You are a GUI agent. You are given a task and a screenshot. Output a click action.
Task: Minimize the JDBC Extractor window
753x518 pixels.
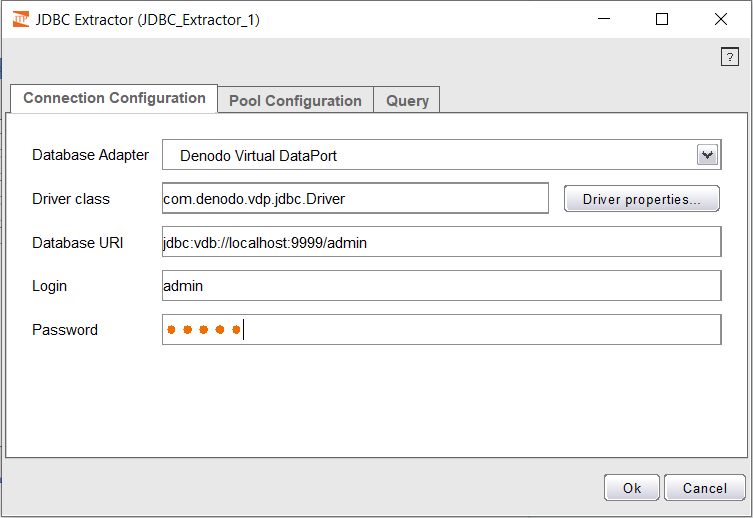[x=604, y=19]
